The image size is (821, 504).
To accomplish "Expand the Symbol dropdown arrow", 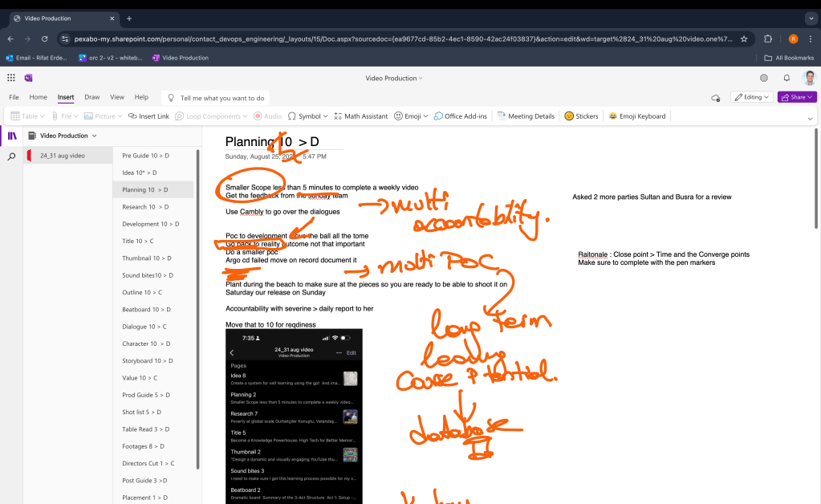I will 325,116.
